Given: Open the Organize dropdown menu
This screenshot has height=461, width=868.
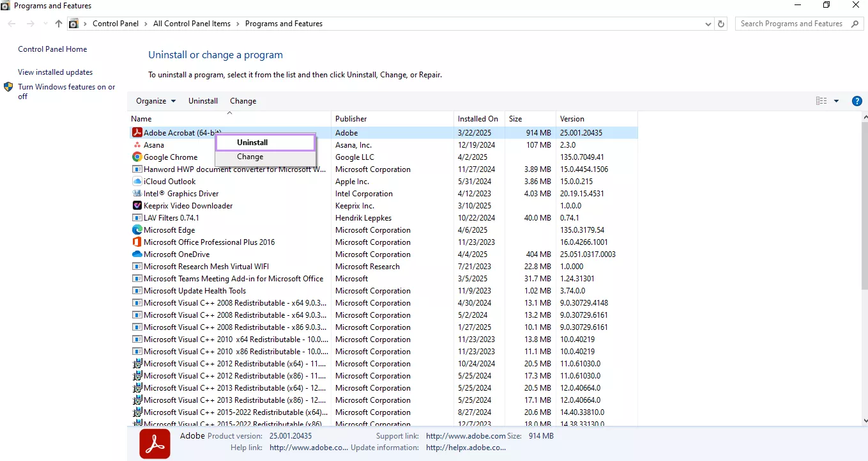Looking at the screenshot, I should coord(155,100).
